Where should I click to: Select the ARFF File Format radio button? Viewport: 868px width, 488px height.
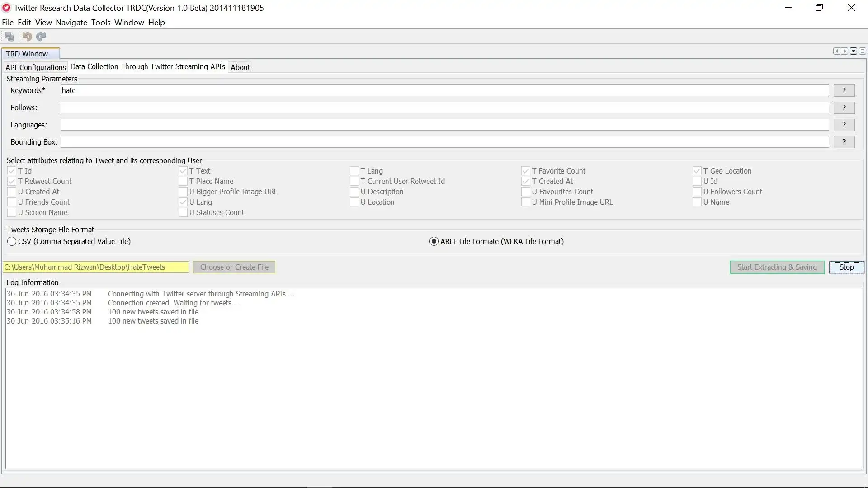tap(434, 241)
